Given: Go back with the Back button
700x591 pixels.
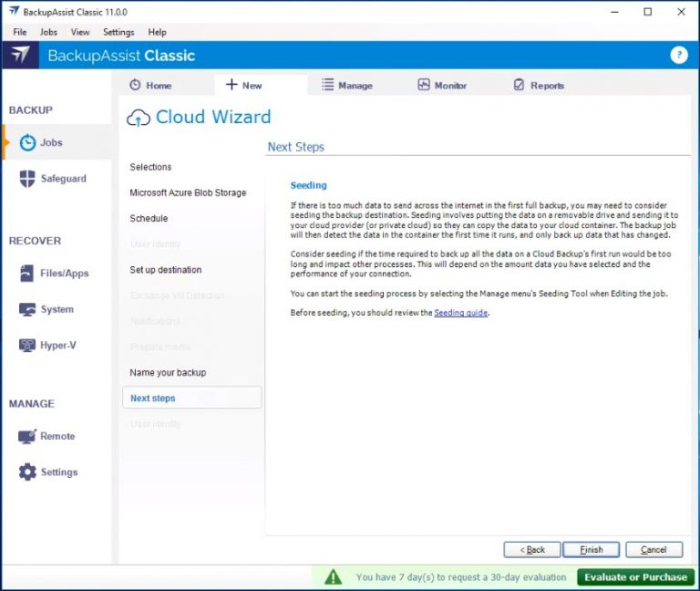Looking at the screenshot, I should tap(532, 550).
